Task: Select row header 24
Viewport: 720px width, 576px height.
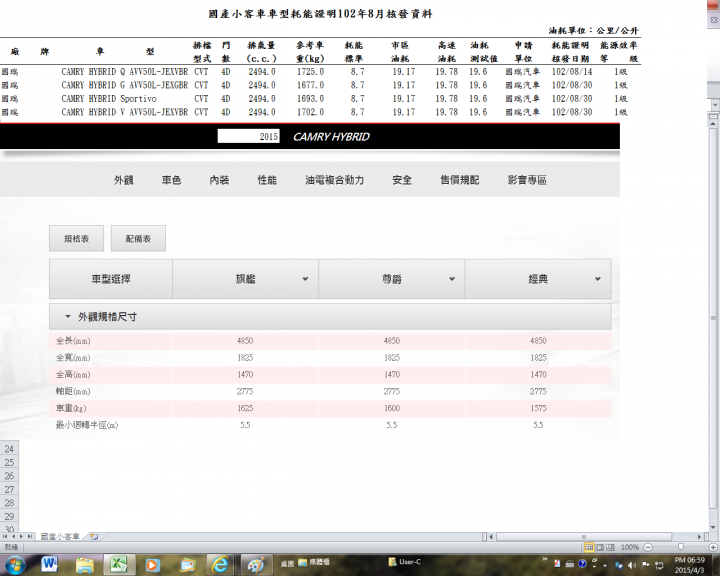Action: point(9,449)
